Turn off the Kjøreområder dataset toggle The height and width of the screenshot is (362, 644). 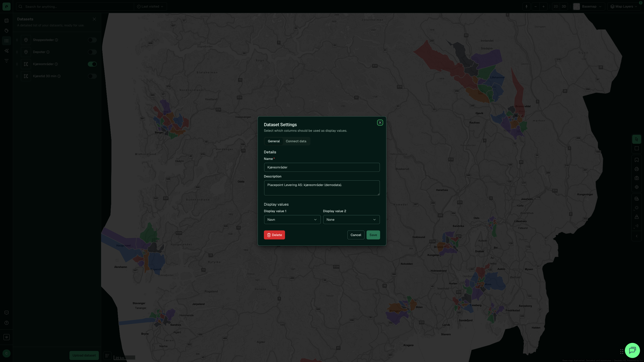click(92, 64)
